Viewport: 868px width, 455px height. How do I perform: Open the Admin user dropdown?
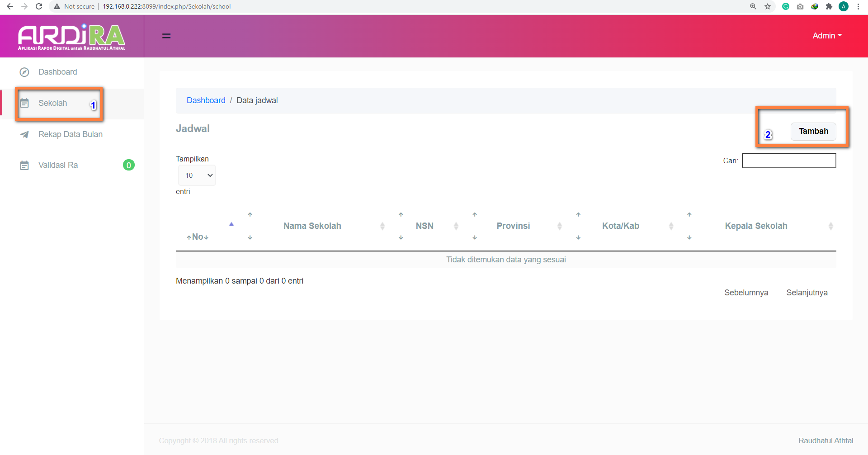click(827, 36)
